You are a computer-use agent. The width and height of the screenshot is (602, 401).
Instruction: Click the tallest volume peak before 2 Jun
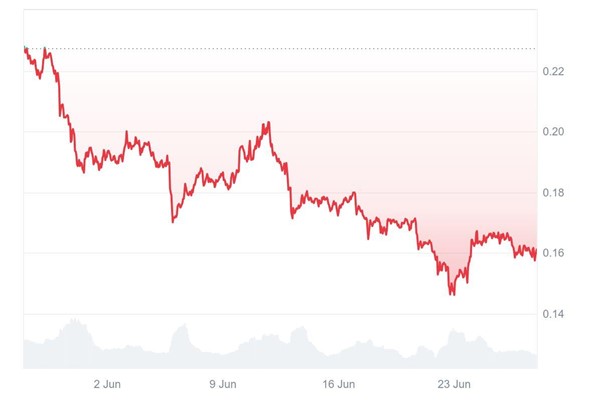point(72,322)
